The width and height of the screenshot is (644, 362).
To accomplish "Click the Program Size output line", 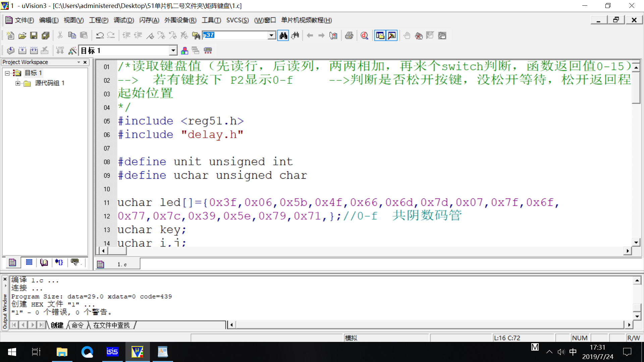I will 92,296.
